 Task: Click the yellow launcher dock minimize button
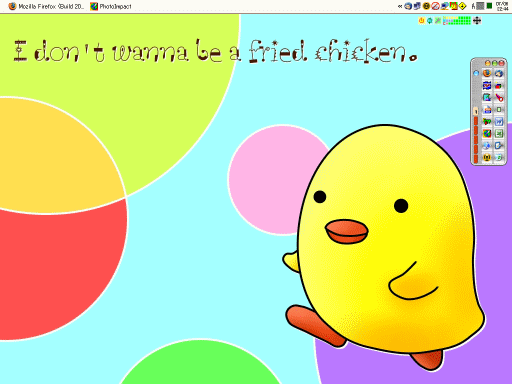(487, 63)
